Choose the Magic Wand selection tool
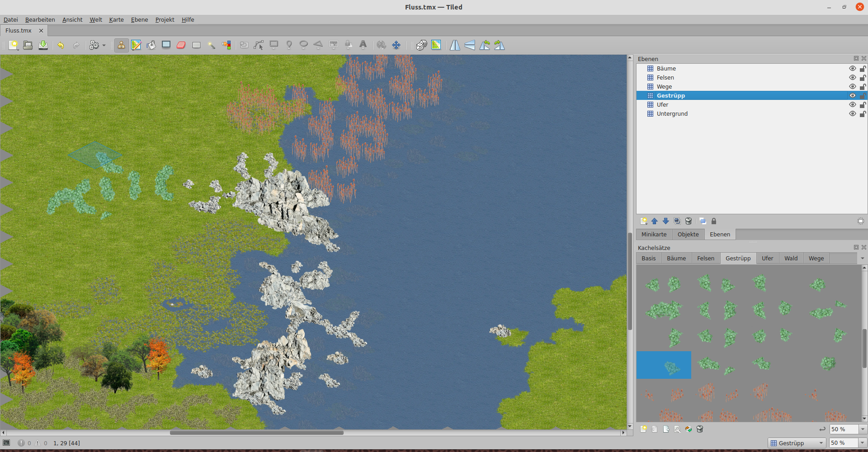Image resolution: width=868 pixels, height=452 pixels. click(x=211, y=45)
